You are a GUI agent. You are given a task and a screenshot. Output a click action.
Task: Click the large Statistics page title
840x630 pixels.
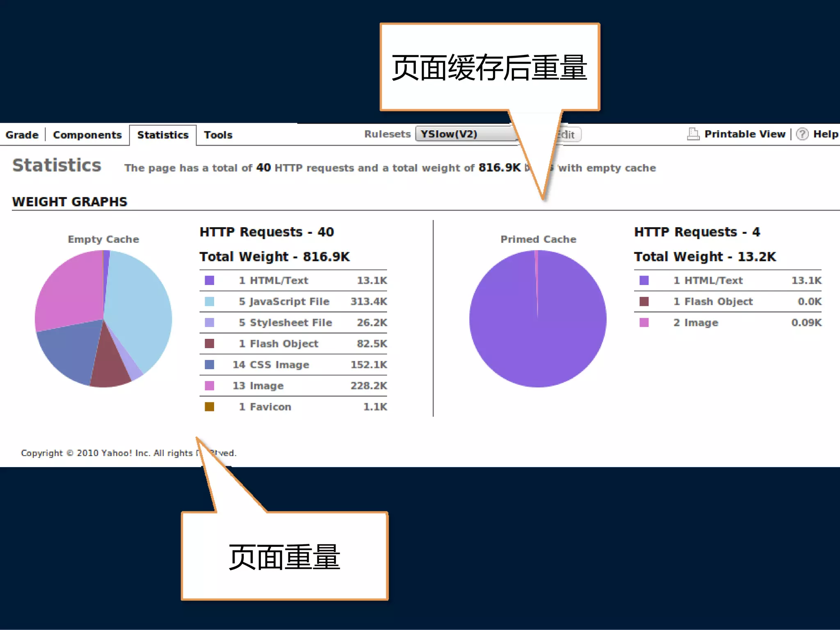click(x=57, y=165)
